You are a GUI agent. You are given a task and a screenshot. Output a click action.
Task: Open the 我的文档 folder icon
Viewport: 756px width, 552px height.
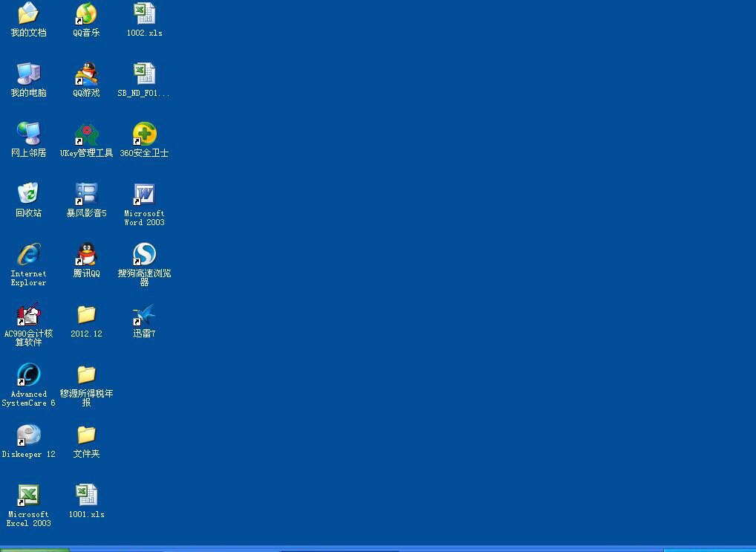28,13
